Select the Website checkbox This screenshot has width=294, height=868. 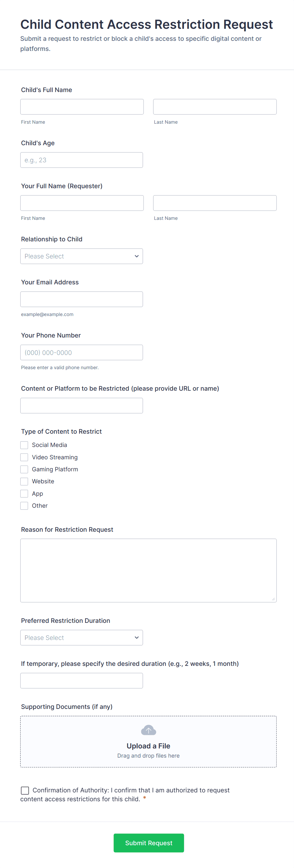24,481
